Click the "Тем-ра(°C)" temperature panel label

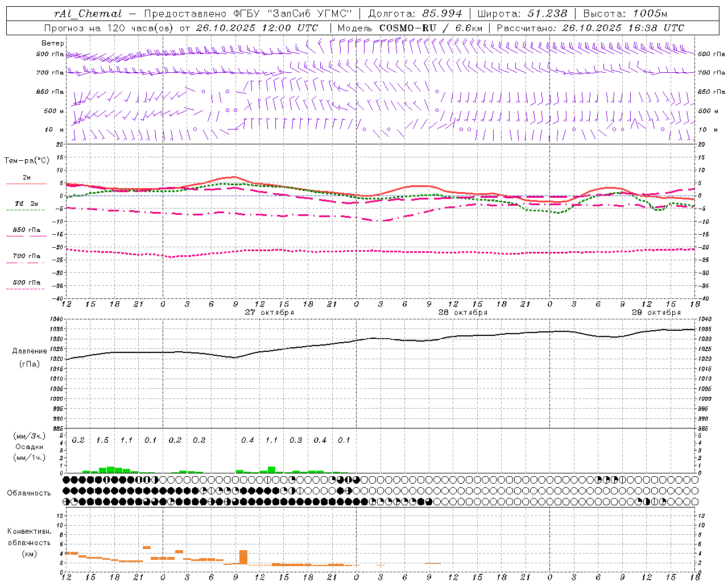(27, 161)
